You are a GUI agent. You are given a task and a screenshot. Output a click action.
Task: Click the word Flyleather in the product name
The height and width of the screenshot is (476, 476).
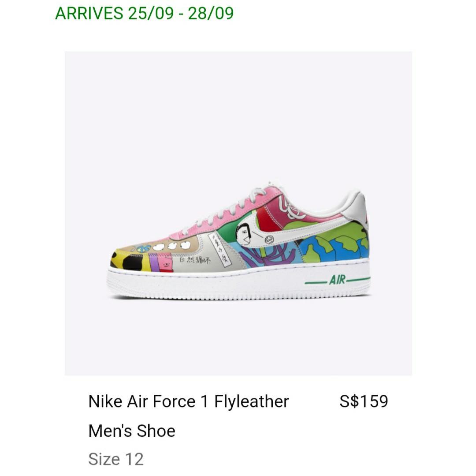click(x=251, y=401)
